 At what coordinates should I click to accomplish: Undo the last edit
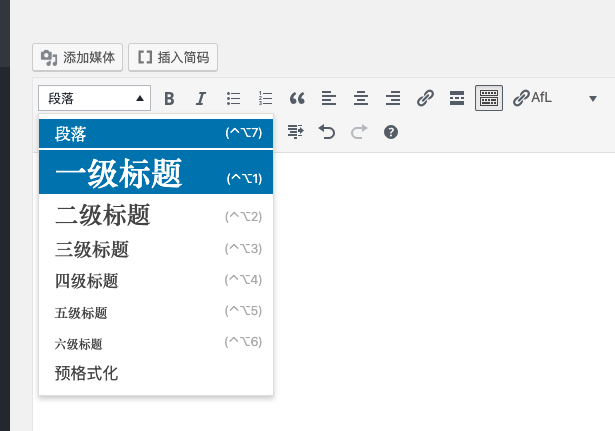click(327, 132)
